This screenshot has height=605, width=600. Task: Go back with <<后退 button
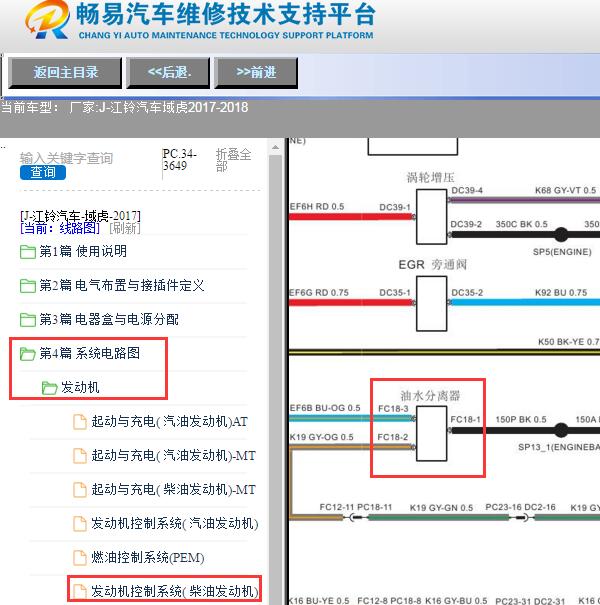pyautogui.click(x=169, y=73)
